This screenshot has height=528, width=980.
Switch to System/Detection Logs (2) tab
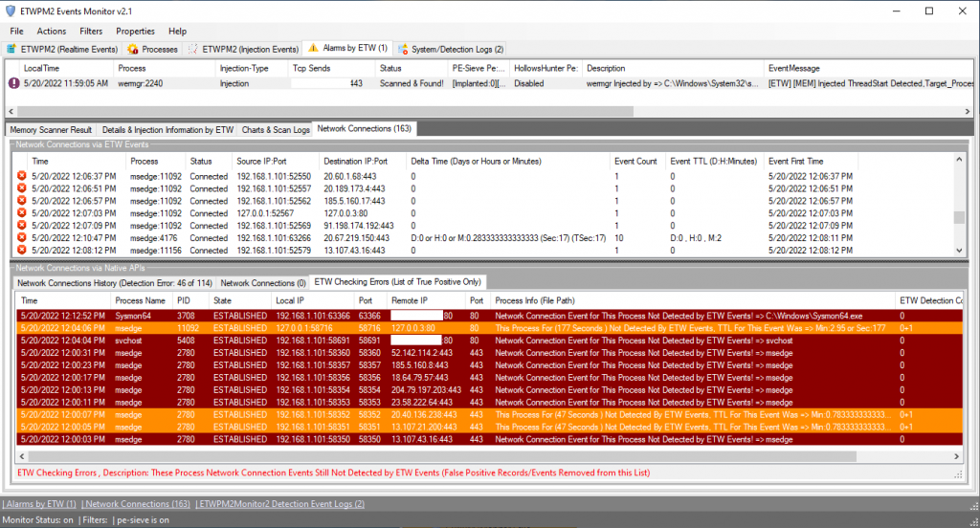[x=450, y=49]
